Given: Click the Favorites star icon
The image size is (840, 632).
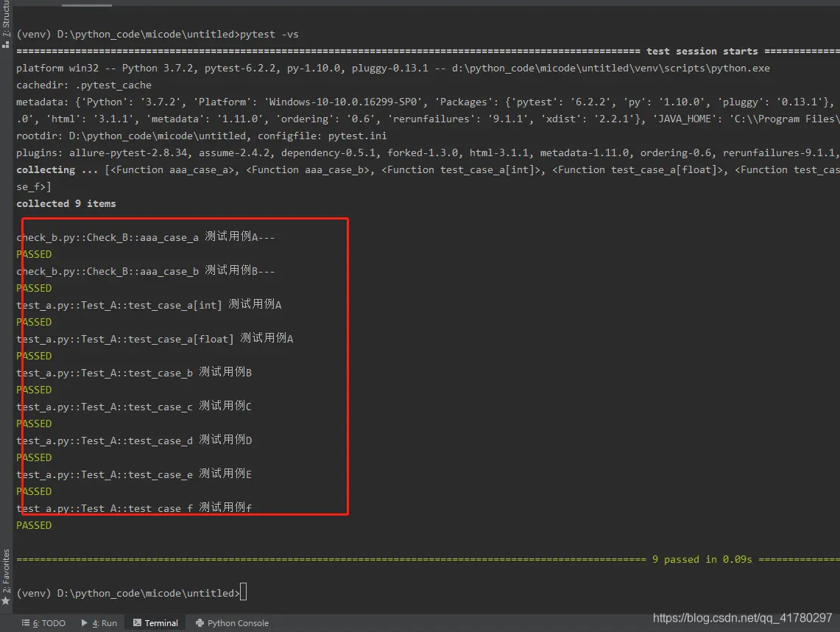Looking at the screenshot, I should (x=6, y=601).
